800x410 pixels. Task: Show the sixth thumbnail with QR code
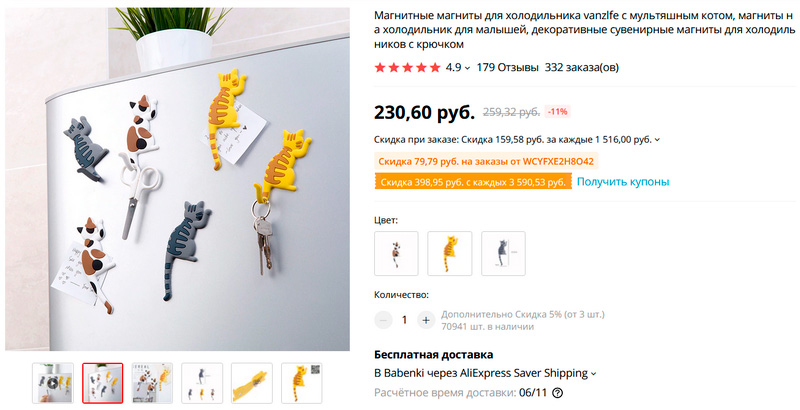coord(302,383)
